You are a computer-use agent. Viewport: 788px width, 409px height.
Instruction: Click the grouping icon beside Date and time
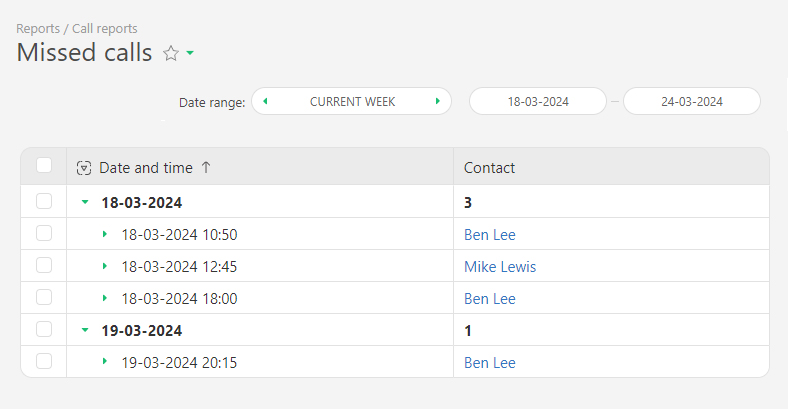point(84,168)
